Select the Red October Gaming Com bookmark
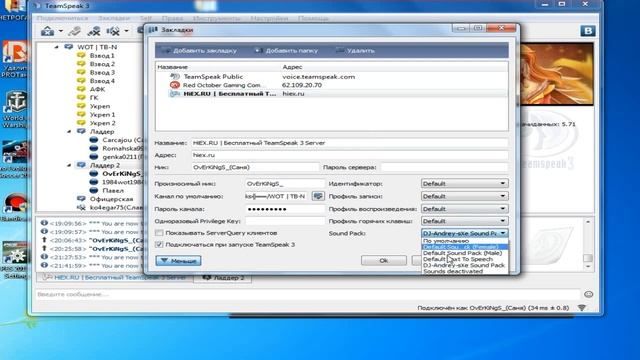Viewport: 640px width, 360px height. pos(331,85)
